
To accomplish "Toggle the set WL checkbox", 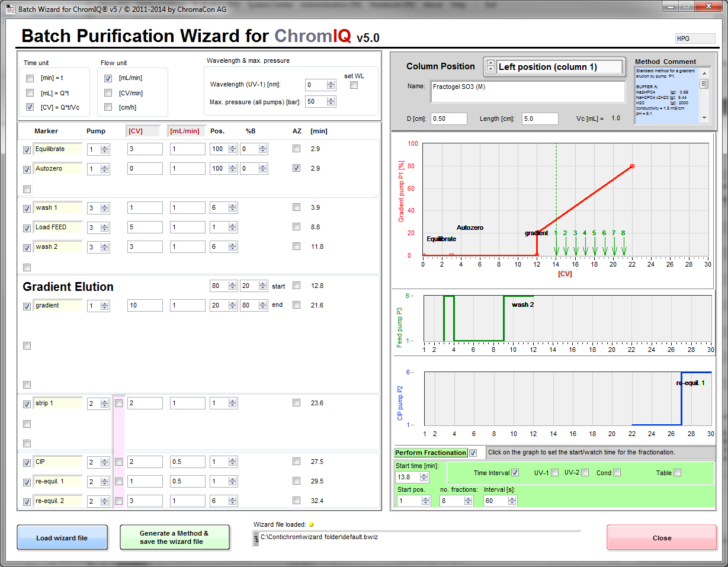I will coord(354,85).
